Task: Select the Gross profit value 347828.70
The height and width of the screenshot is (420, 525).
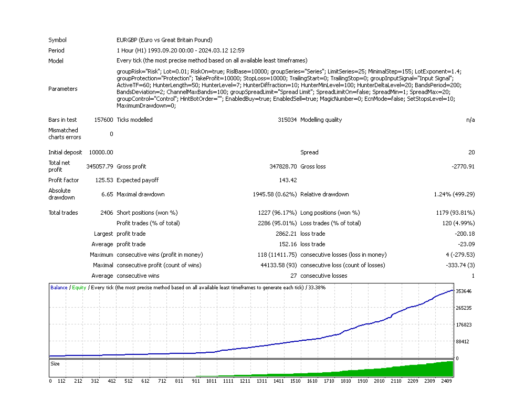Action: pos(283,166)
